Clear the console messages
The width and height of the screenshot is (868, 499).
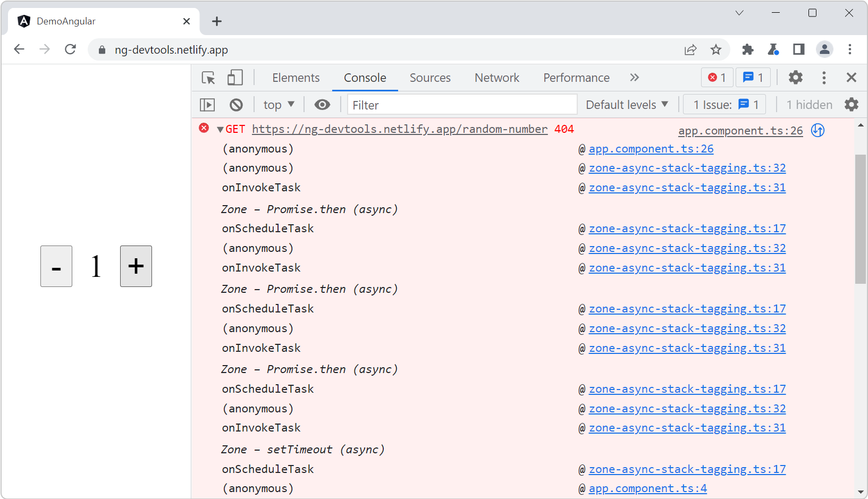pos(237,104)
